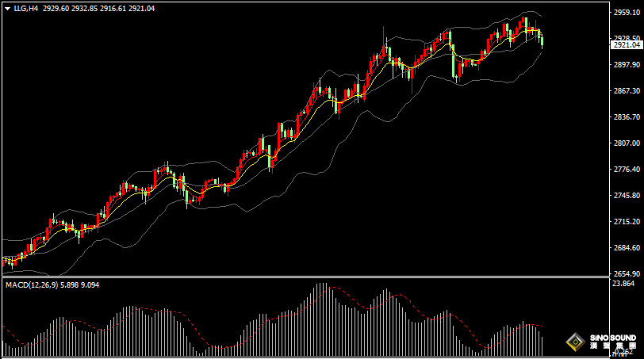Click the 2836.70 price scale label

tap(627, 117)
